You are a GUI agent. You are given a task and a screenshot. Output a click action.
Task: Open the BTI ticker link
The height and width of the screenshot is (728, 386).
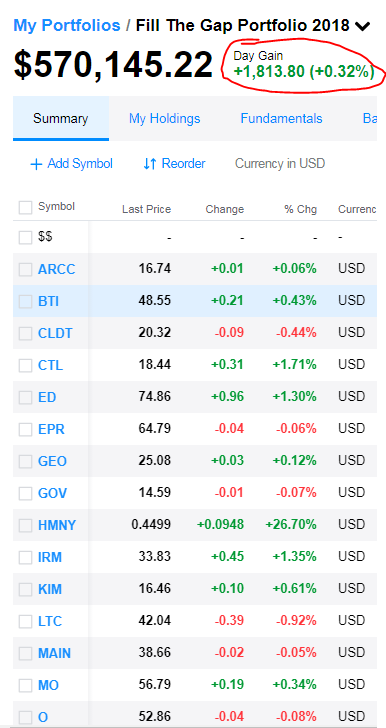coord(48,301)
